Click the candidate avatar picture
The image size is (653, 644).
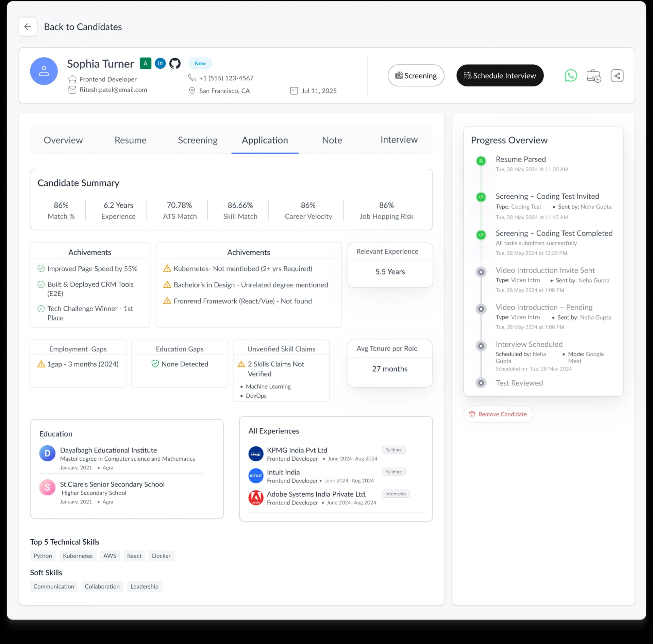(x=44, y=71)
